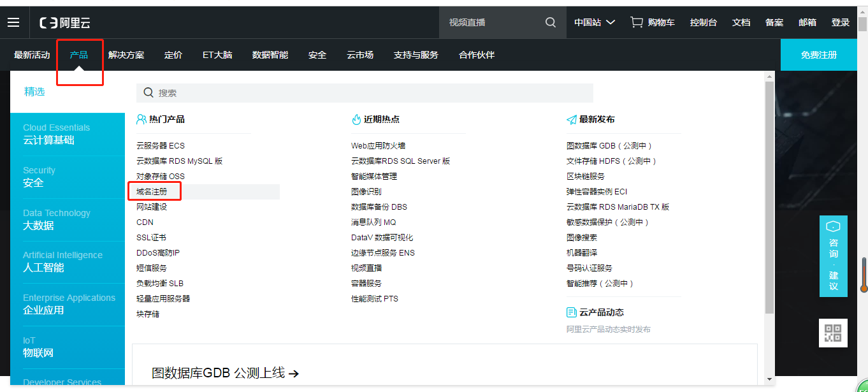Open the 云市场 menu item
This screenshot has height=392, width=868.
[x=360, y=55]
